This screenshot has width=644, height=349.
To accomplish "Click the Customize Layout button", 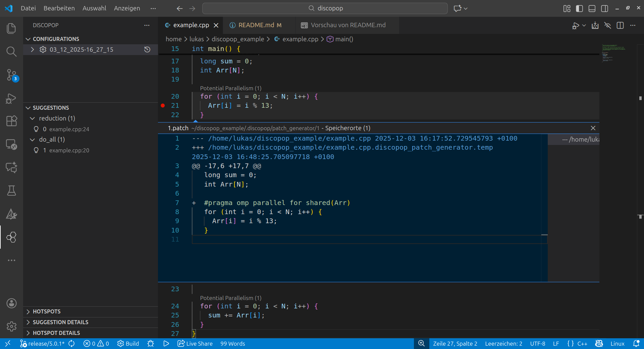I will pos(567,8).
